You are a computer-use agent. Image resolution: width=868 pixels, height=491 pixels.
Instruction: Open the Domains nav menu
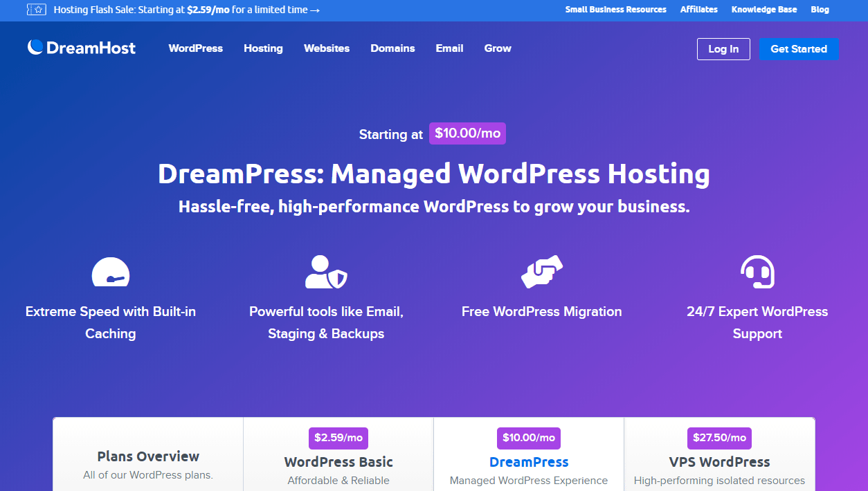click(392, 48)
